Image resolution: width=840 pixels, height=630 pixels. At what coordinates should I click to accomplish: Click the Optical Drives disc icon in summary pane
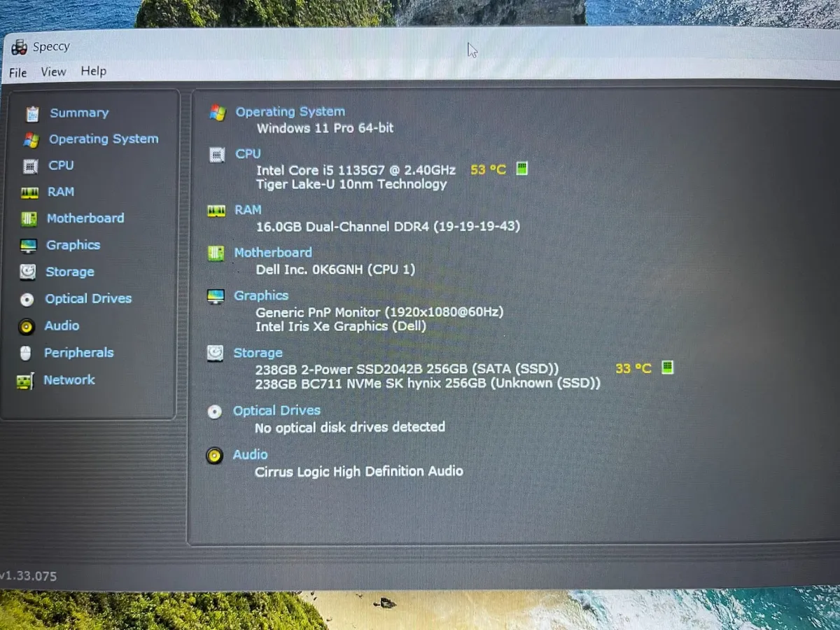(x=215, y=412)
